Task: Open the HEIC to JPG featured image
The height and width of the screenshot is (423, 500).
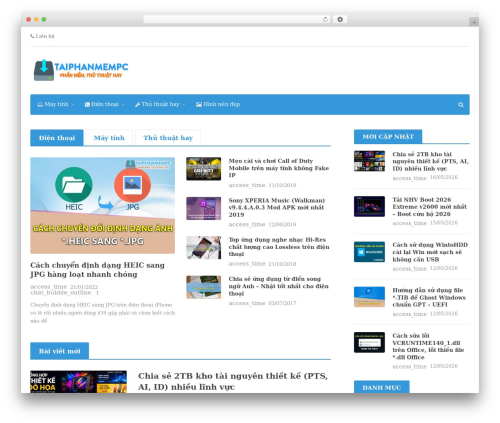Action: 102,205
